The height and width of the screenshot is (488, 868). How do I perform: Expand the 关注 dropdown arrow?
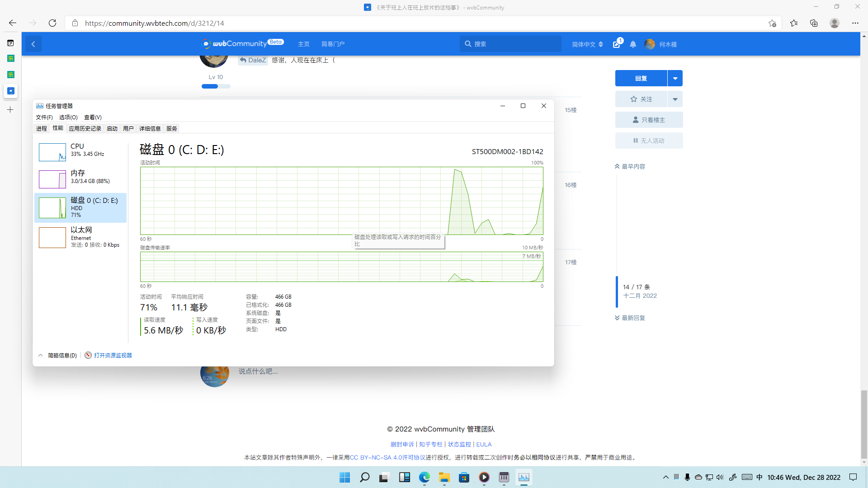pos(675,99)
